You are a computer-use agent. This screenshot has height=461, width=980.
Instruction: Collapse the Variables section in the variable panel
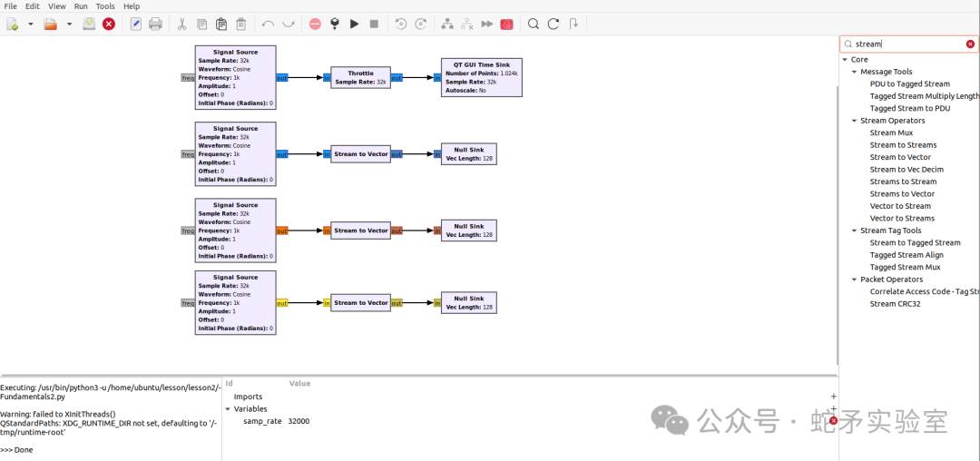coord(228,409)
